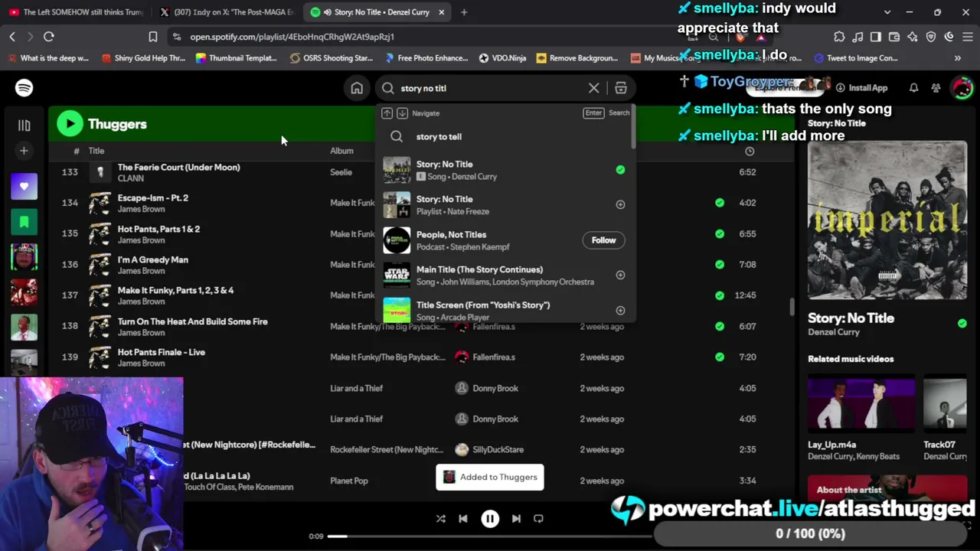Play the Thuggers playlist
The width and height of the screenshot is (980, 551).
[70, 124]
